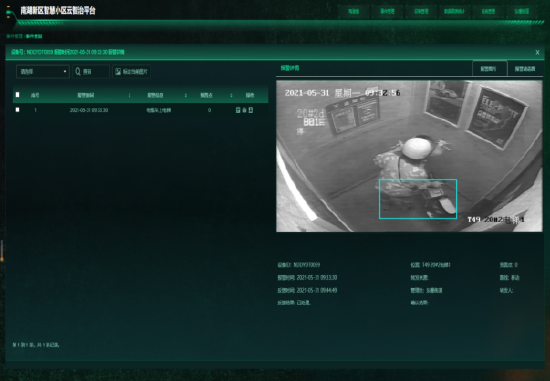Click the alarm time cell 2021-05-31 09:33:30
Screen dimensions: 550x381
click(89, 110)
